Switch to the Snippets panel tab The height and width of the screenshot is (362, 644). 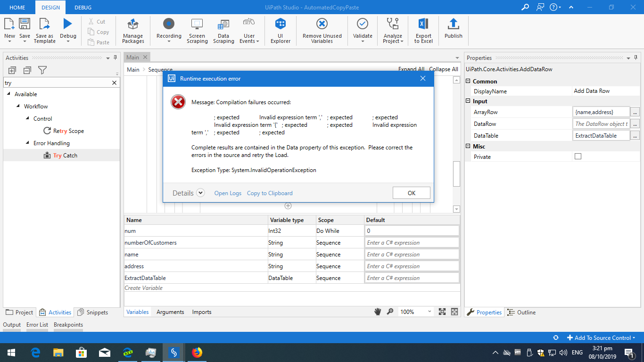click(92, 312)
